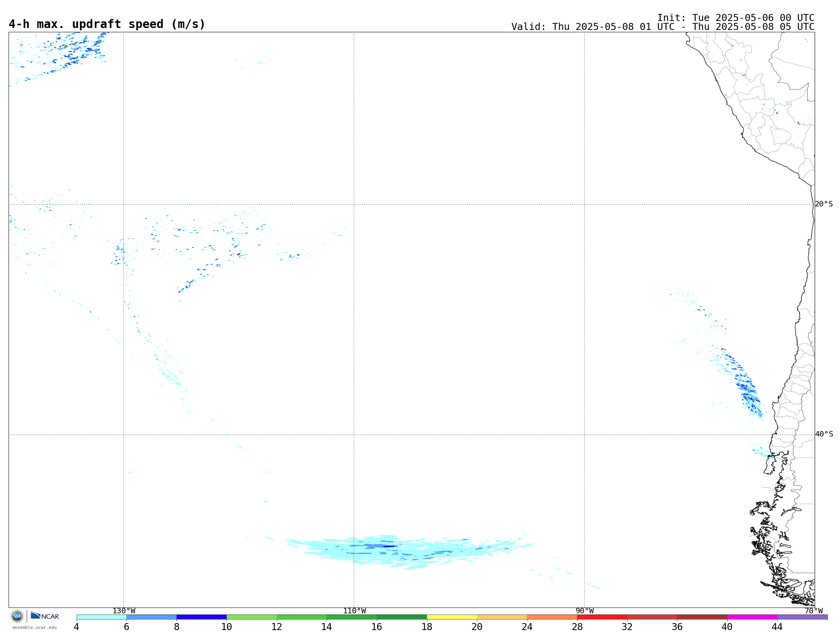Click the 130°W longitude label
This screenshot has width=840, height=632.
[x=124, y=611]
